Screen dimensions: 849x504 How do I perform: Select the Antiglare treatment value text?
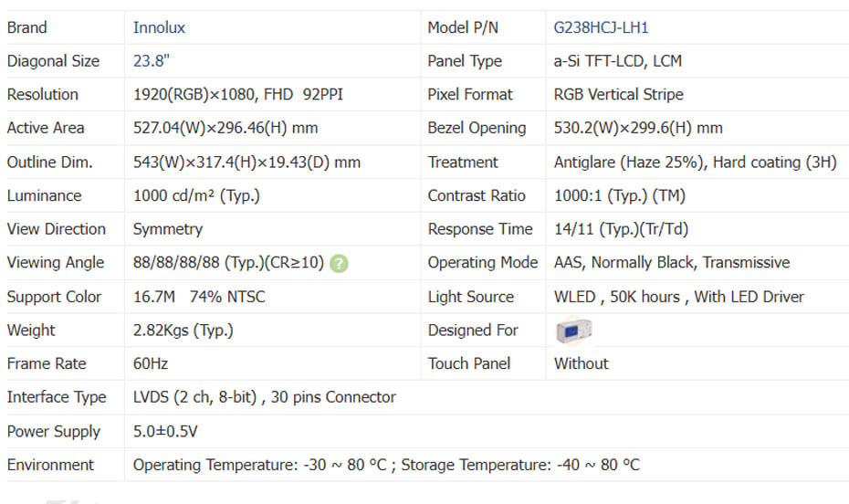694,163
